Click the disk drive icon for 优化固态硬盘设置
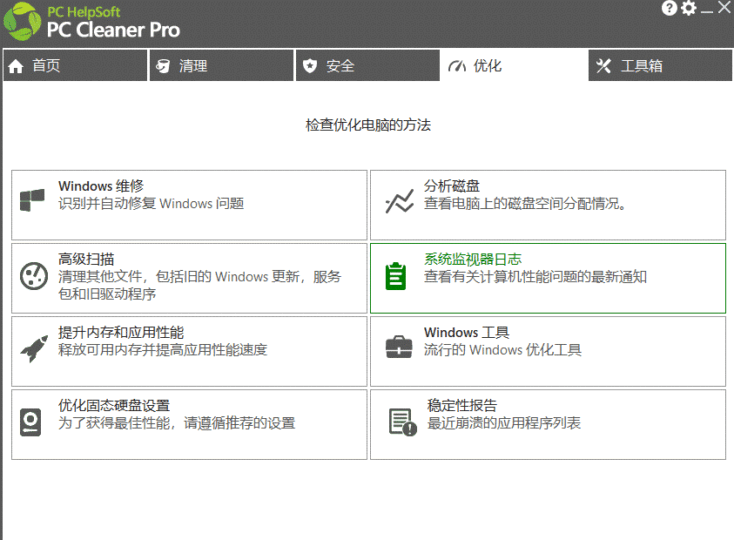Viewport: 734px width, 540px height. pyautogui.click(x=30, y=422)
